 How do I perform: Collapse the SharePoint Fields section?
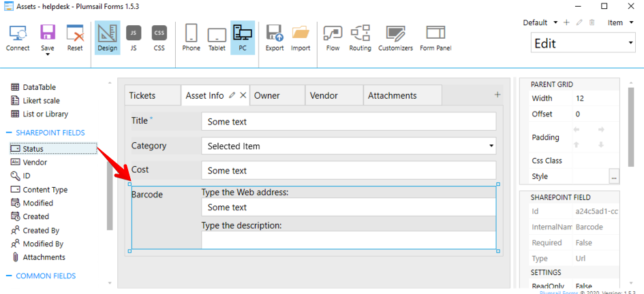click(9, 133)
